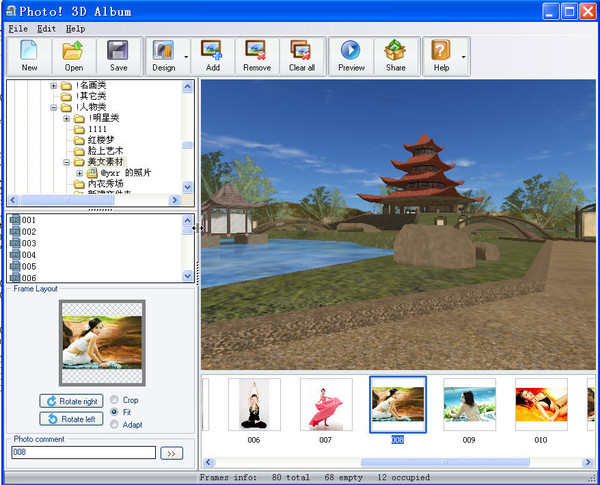Select the Adapt radio option
The height and width of the screenshot is (485, 600).
point(114,424)
